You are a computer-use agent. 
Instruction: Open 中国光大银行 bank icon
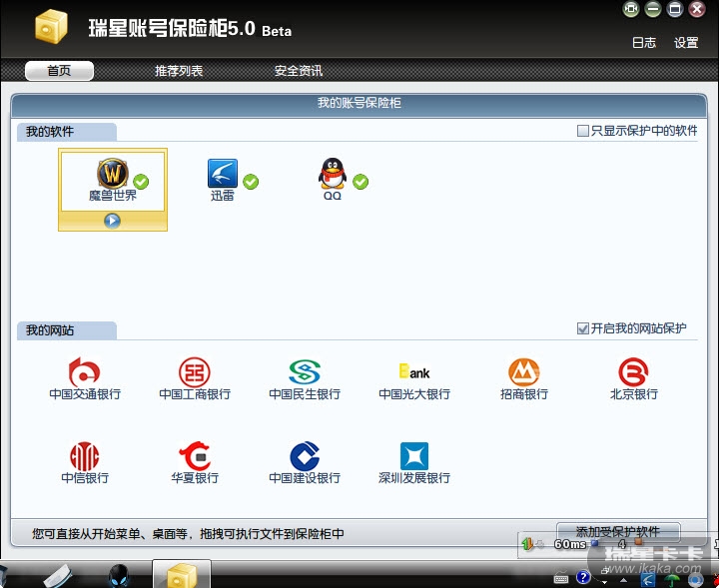[x=414, y=371]
